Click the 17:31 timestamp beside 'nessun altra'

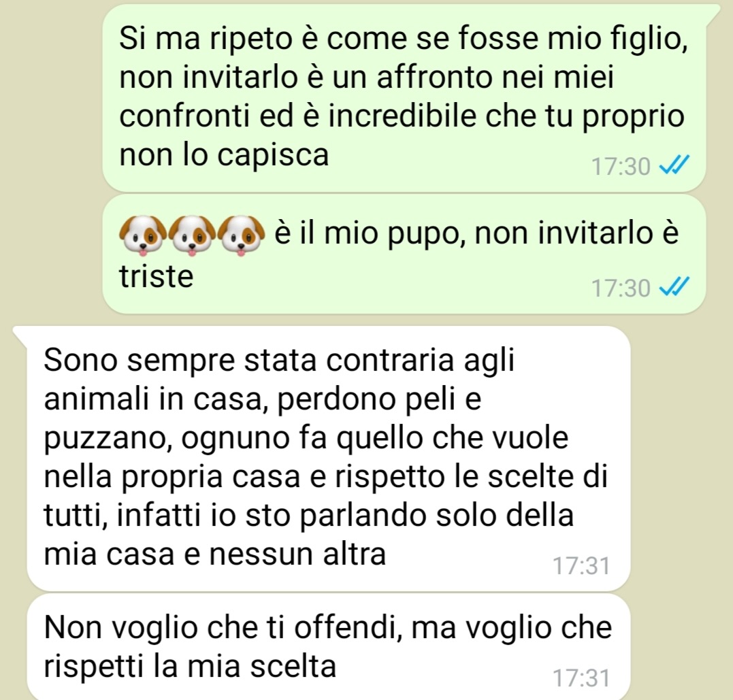tap(581, 566)
